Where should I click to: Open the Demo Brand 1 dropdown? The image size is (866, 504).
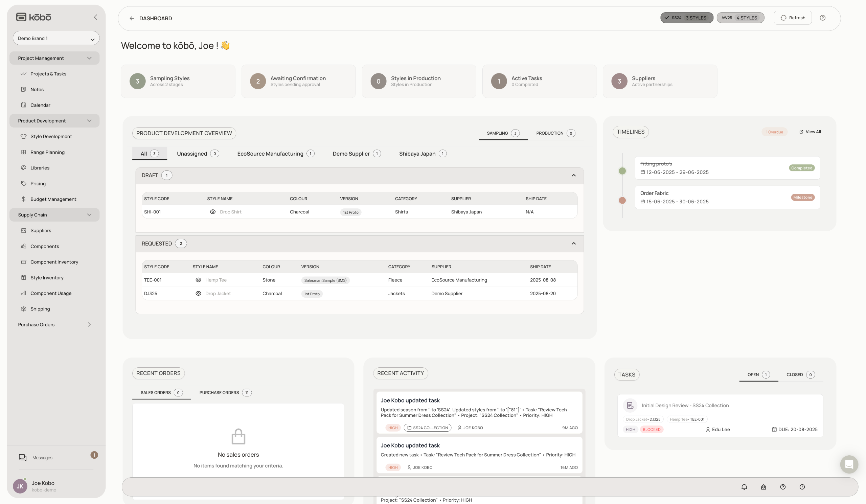click(x=56, y=38)
